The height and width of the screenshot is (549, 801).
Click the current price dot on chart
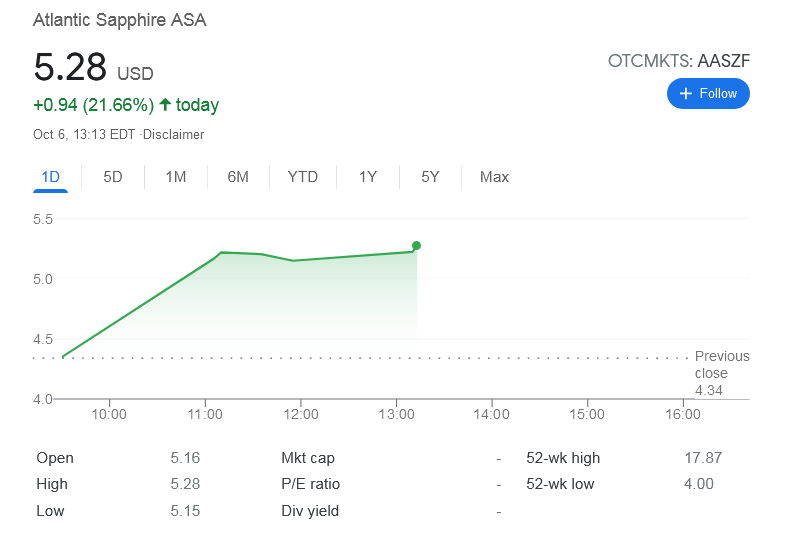click(x=416, y=246)
